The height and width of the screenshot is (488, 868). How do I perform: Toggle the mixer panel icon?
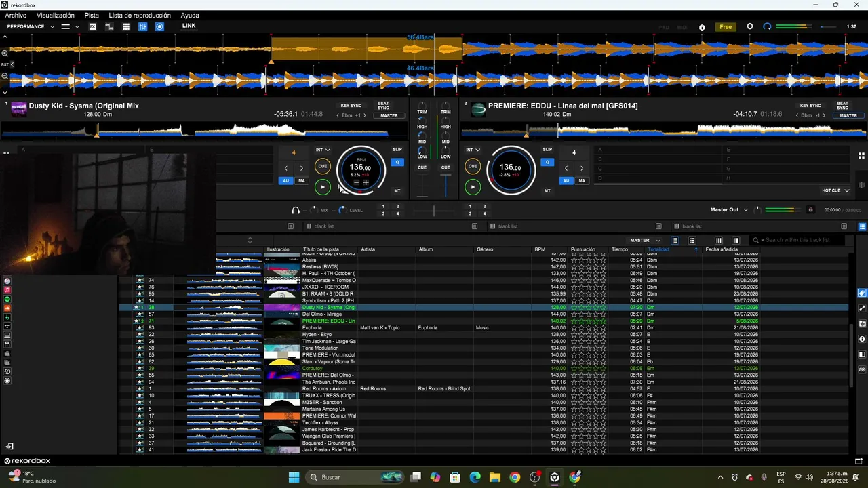(143, 26)
